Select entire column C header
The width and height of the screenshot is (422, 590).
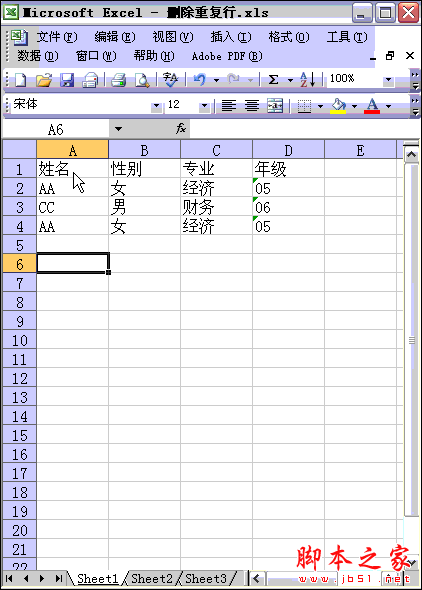[216, 150]
